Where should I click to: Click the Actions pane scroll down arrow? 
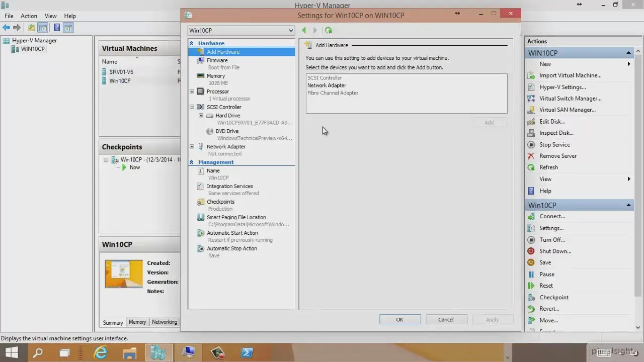click(x=638, y=327)
